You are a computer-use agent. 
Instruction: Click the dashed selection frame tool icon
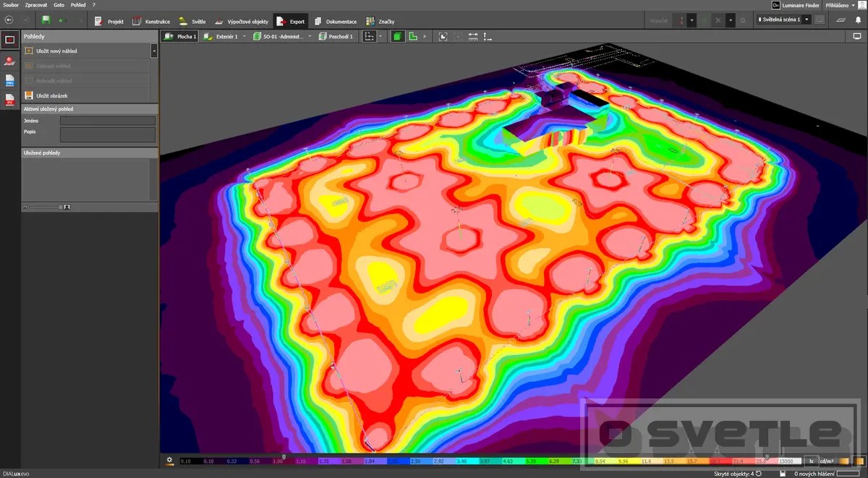point(370,36)
